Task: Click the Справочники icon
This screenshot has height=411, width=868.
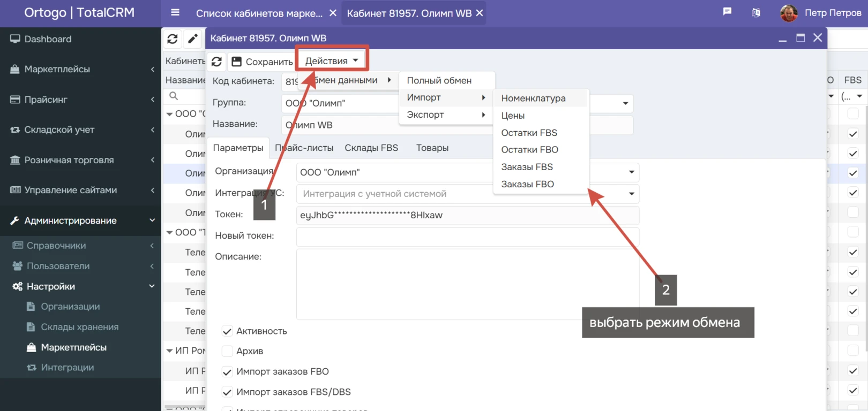Action: pyautogui.click(x=18, y=246)
